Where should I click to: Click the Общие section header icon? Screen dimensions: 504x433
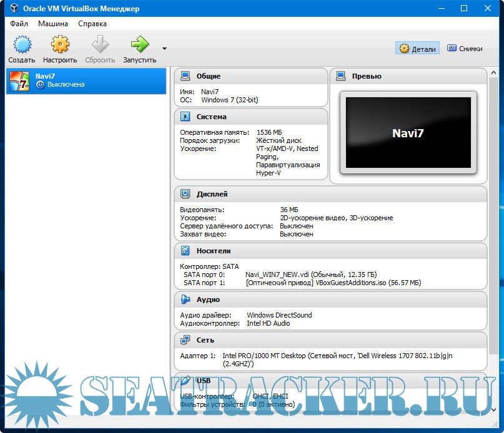click(x=185, y=76)
